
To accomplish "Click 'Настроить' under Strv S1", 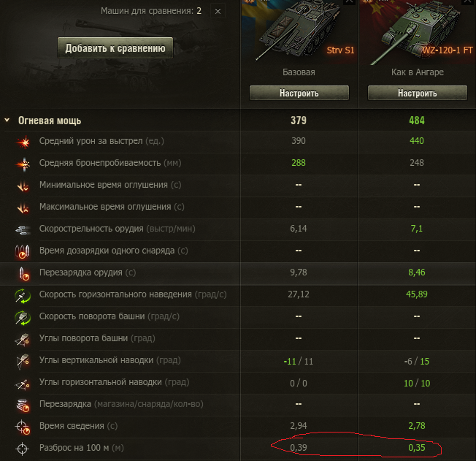I will coord(298,94).
